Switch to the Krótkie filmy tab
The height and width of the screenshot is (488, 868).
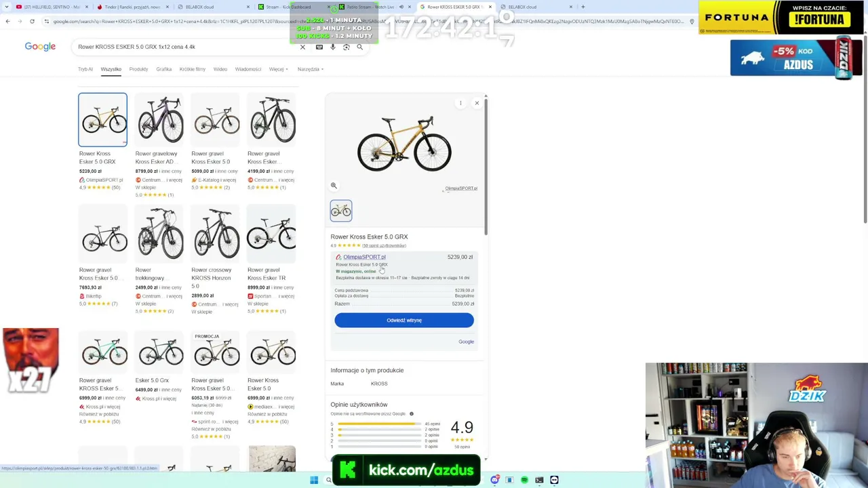(193, 69)
